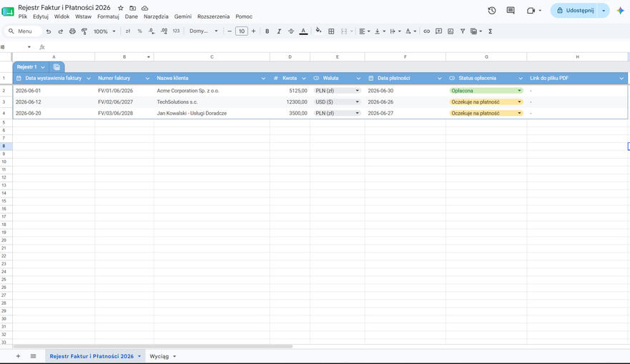The height and width of the screenshot is (364, 630).
Task: Print the spreadsheet
Action: (72, 31)
